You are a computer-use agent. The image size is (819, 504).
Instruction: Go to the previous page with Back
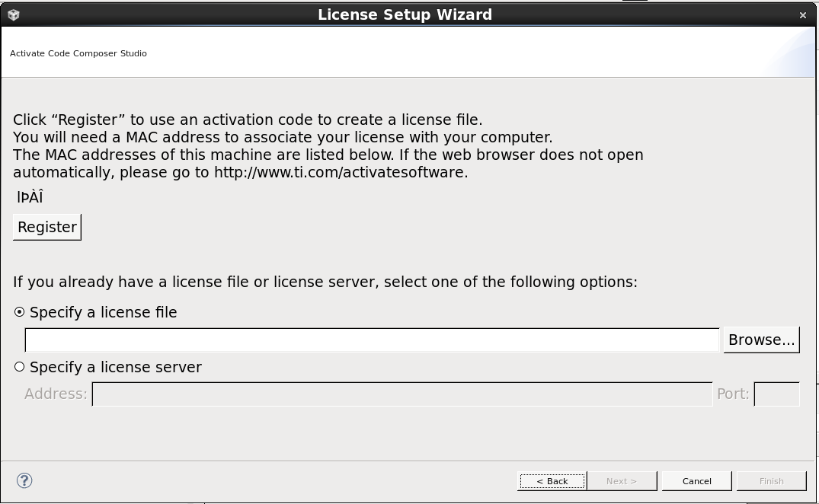coord(552,481)
